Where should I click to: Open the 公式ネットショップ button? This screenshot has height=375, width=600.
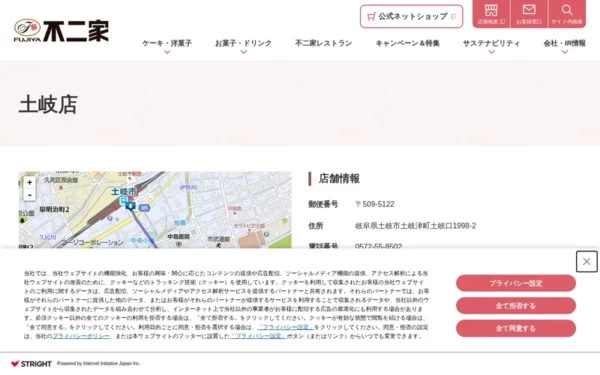(x=411, y=16)
